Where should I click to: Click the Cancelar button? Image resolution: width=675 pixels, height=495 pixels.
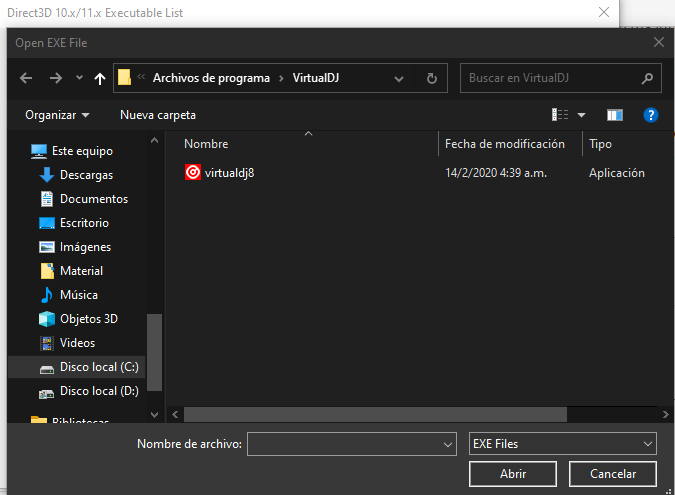(x=613, y=474)
